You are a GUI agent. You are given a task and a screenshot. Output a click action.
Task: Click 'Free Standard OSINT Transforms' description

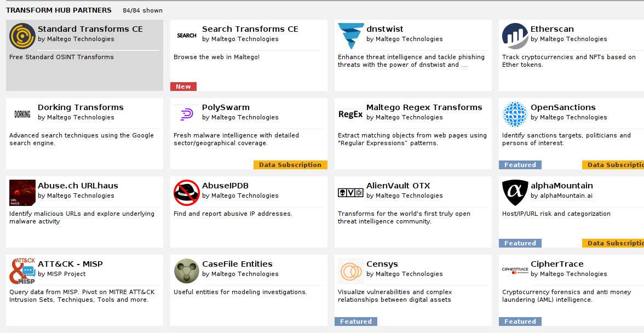tap(61, 57)
